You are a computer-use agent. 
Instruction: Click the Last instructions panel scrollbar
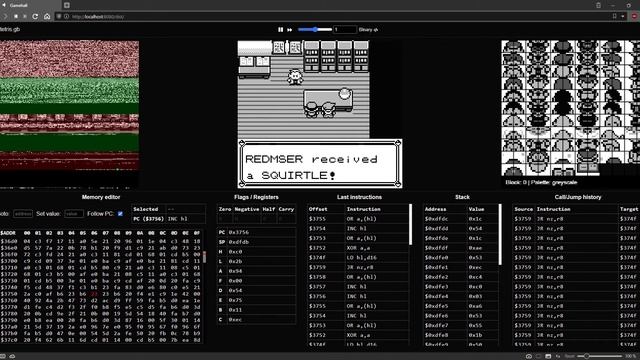pyautogui.click(x=410, y=224)
